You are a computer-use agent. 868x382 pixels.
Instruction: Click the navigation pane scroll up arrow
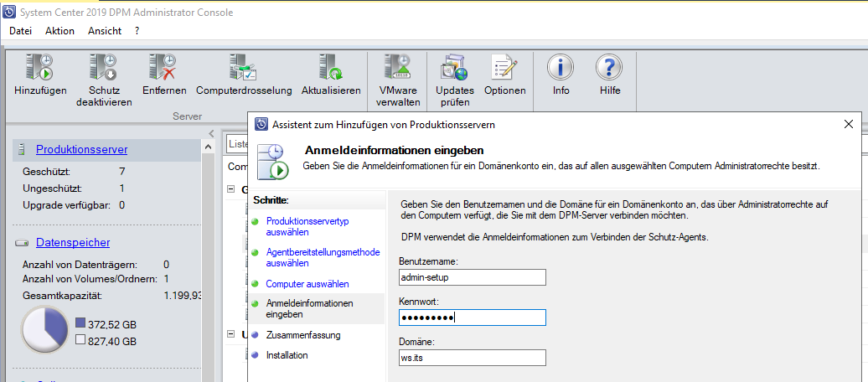[209, 147]
